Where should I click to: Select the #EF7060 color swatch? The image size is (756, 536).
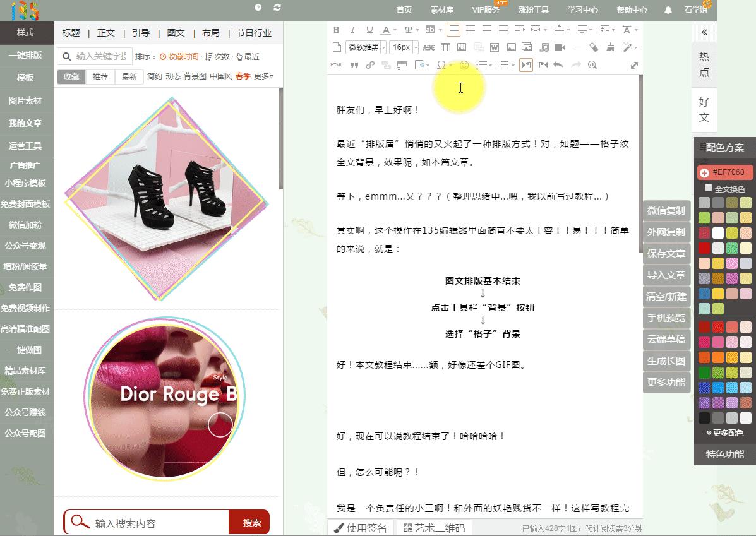725,172
